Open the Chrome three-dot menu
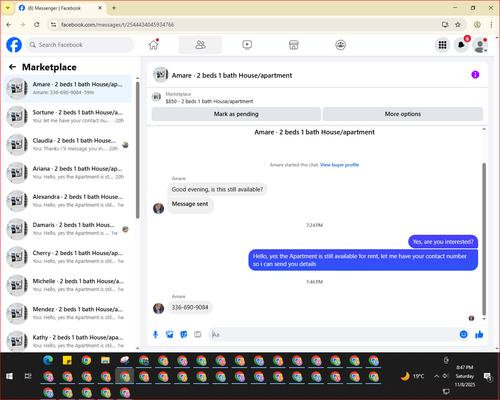 click(491, 24)
